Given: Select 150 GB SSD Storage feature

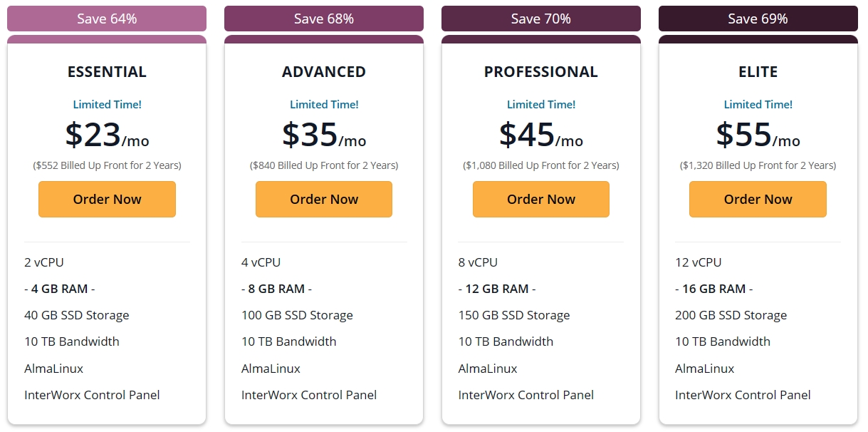Looking at the screenshot, I should pos(514,315).
